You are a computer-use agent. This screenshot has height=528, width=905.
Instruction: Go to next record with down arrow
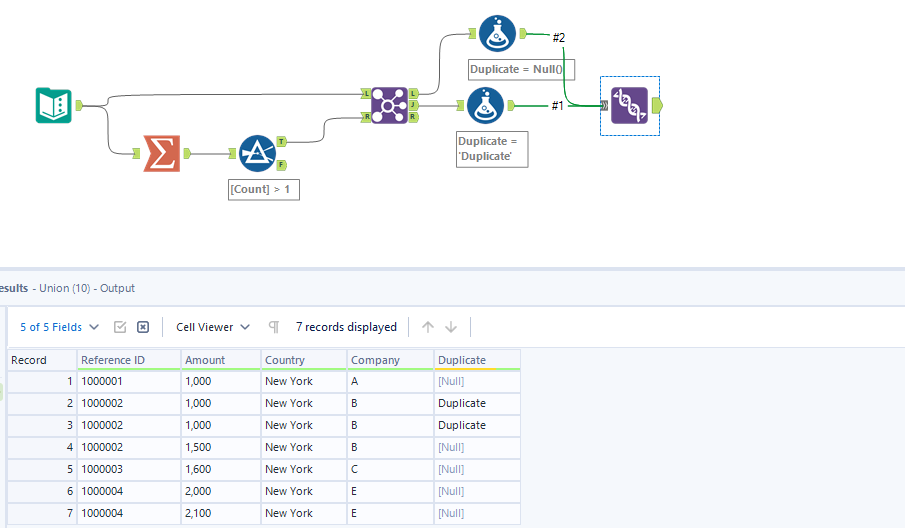[451, 327]
